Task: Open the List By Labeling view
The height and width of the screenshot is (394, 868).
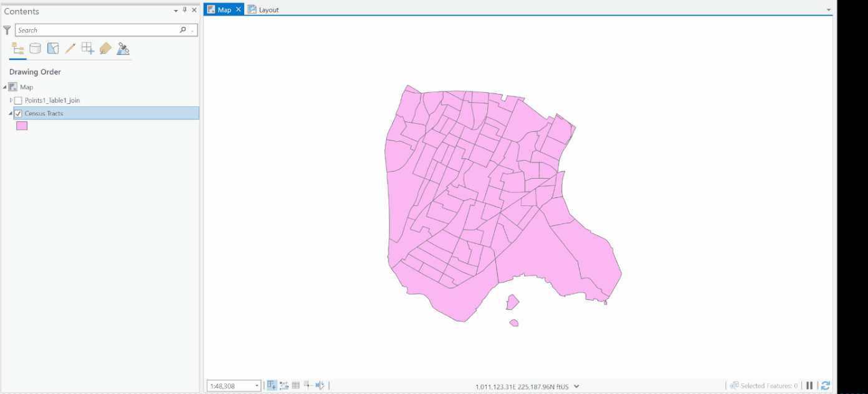Action: pyautogui.click(x=105, y=48)
